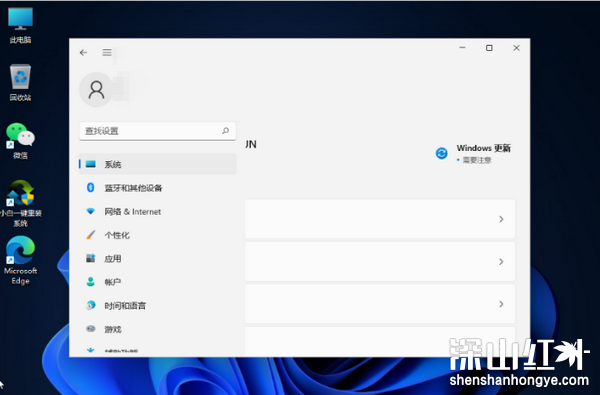Click the user account avatar

pos(96,90)
